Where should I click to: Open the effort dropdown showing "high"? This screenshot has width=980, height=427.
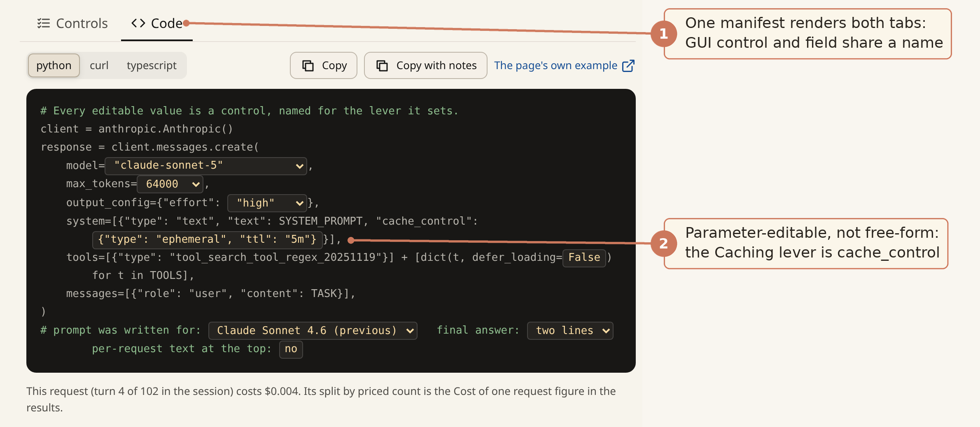[267, 203]
